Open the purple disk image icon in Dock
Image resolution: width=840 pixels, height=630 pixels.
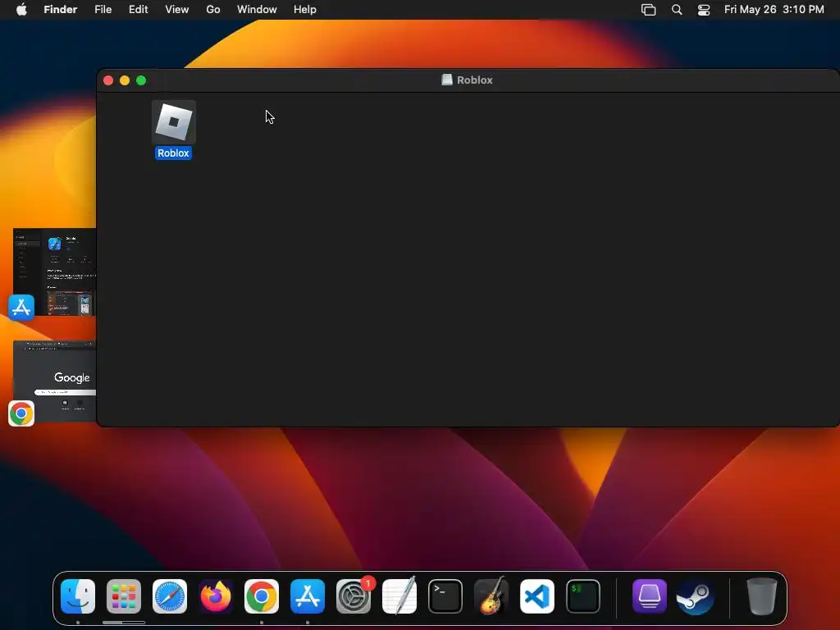point(650,596)
